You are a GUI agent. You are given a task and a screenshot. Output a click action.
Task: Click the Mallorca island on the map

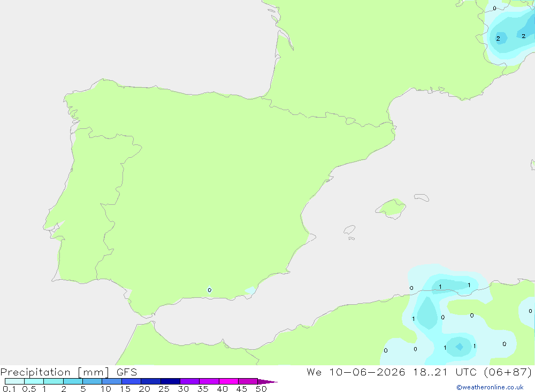(391, 208)
